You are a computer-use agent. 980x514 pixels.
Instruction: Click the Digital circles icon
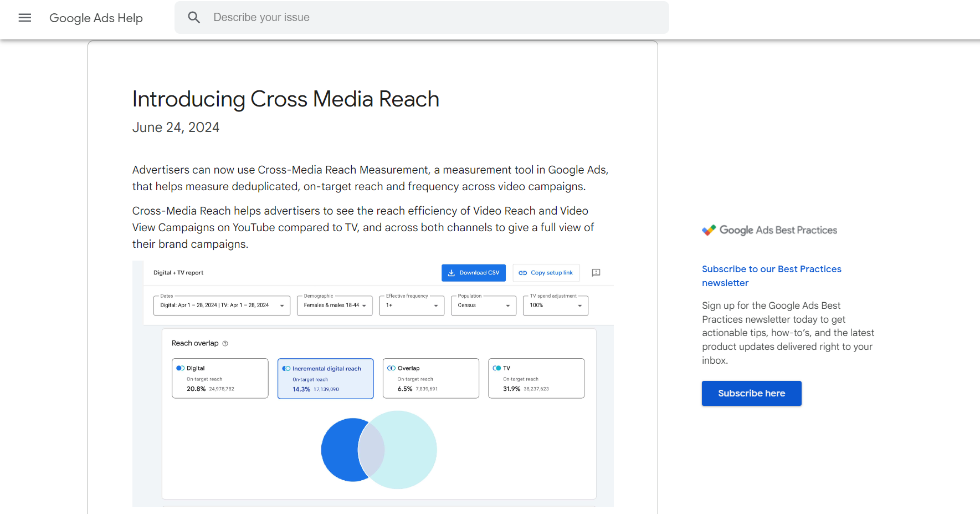180,368
